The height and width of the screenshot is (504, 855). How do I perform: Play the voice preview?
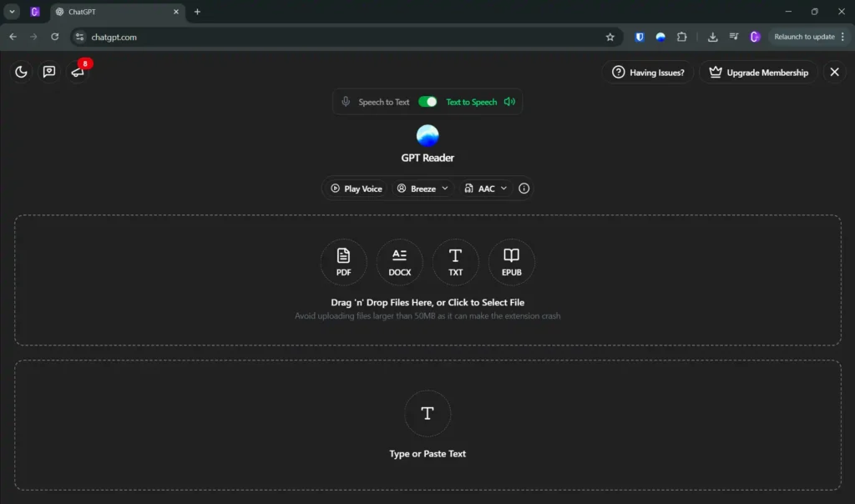point(357,189)
